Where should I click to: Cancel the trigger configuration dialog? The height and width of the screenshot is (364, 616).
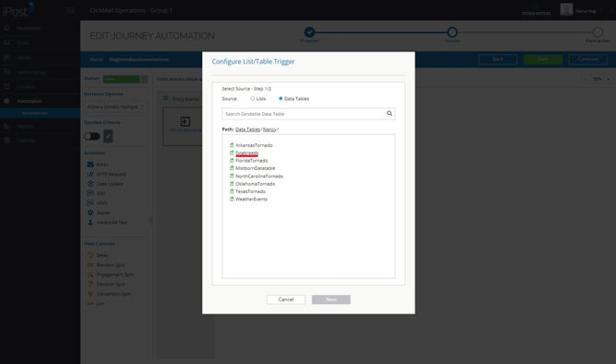(286, 300)
